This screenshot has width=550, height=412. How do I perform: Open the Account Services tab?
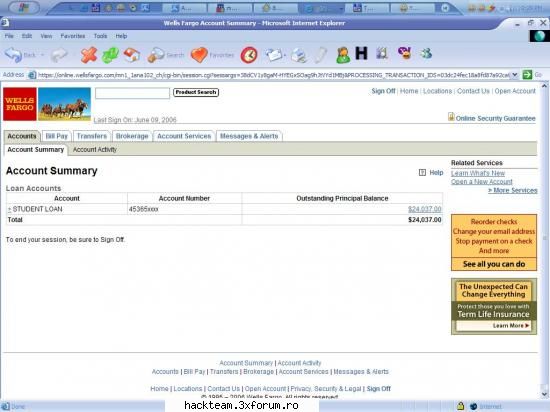click(184, 136)
